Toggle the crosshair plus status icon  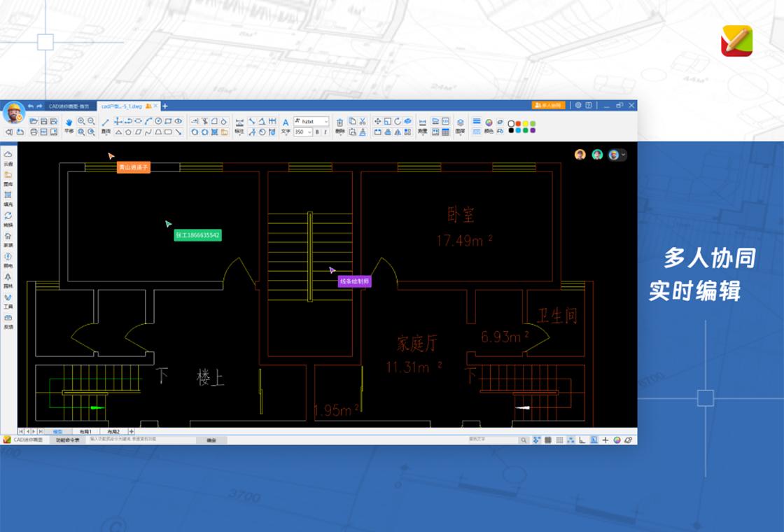coord(605,440)
